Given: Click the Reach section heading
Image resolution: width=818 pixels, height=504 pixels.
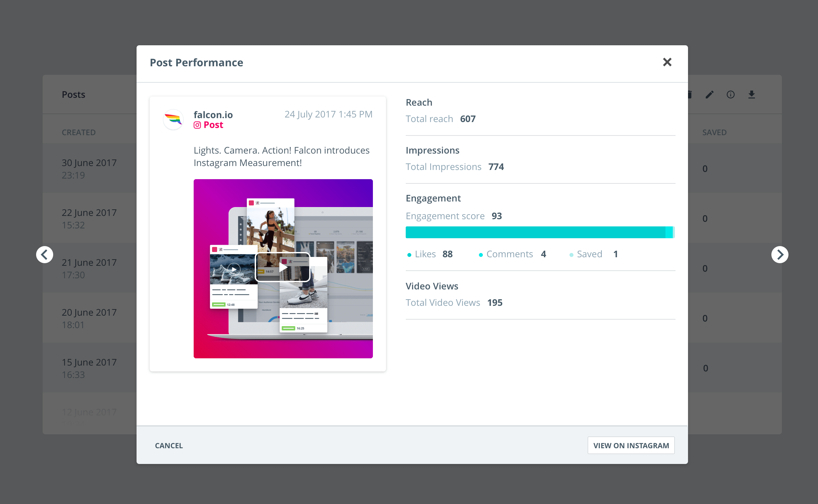Looking at the screenshot, I should [419, 102].
